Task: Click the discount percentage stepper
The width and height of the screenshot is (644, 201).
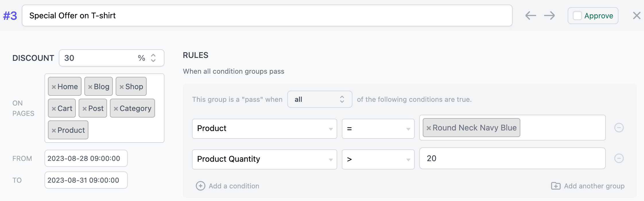Action: [153, 58]
